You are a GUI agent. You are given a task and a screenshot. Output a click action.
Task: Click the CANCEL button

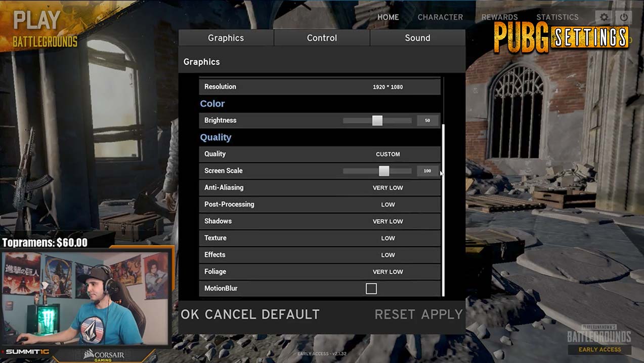click(x=230, y=314)
